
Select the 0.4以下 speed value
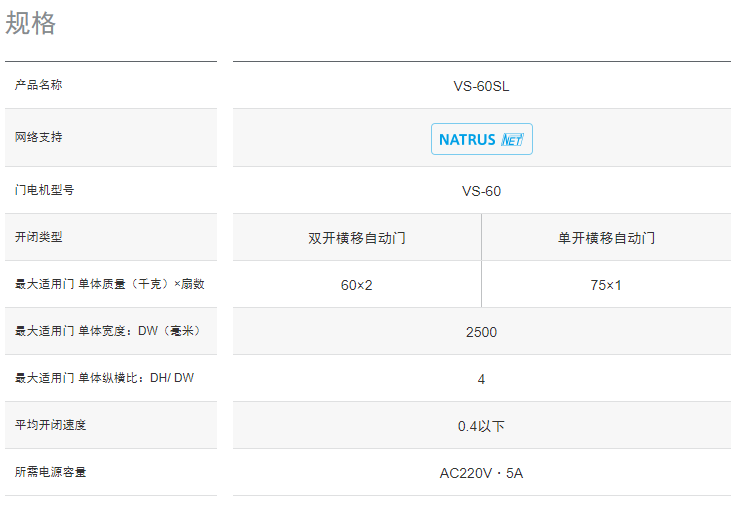click(x=481, y=426)
